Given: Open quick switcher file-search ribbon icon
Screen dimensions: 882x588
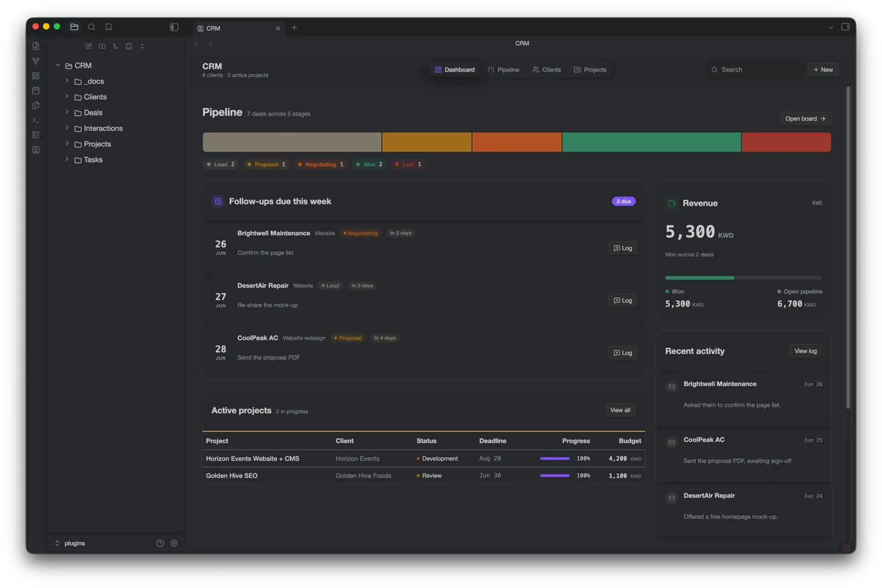Looking at the screenshot, I should pos(36,46).
